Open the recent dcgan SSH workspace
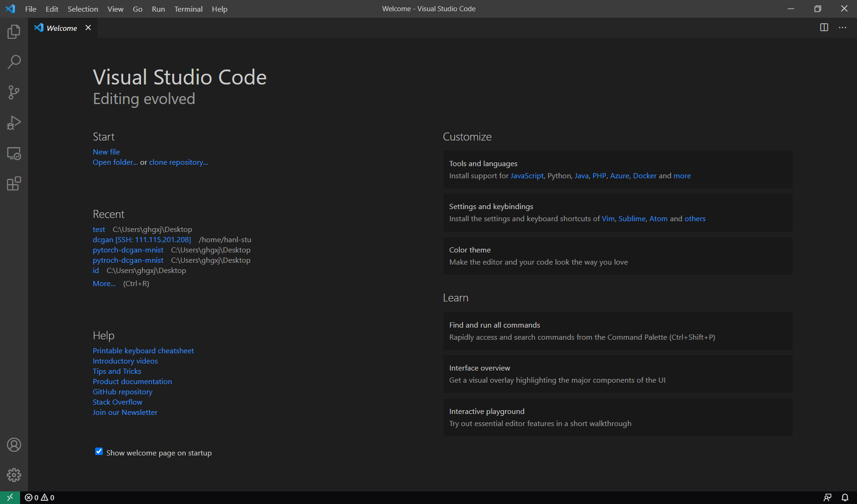Screen dimensions: 857x504 [x=142, y=240]
